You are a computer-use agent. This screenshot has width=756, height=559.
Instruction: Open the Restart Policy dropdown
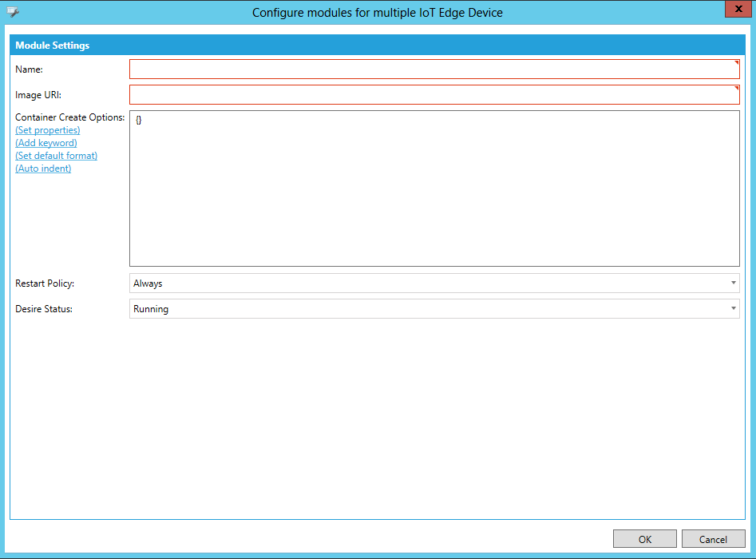tap(434, 283)
